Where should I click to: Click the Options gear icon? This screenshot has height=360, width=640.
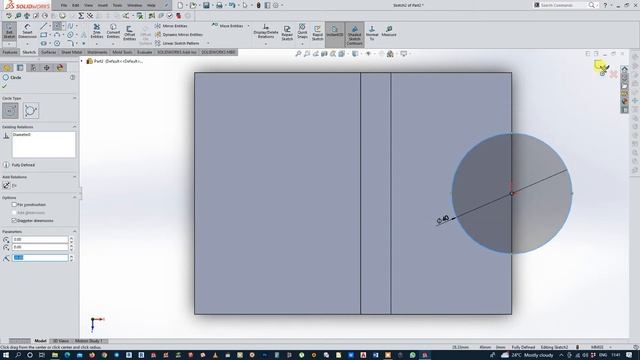[x=276, y=5]
